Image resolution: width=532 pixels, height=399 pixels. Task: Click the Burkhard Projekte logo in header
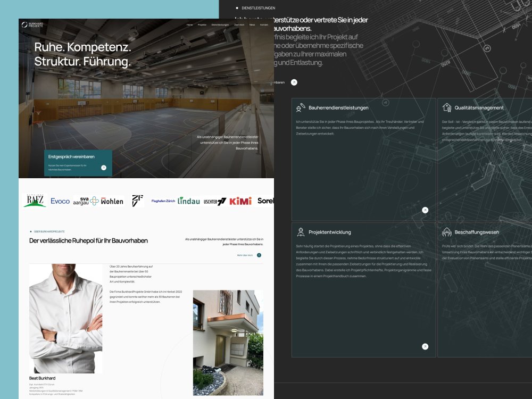[x=32, y=25]
